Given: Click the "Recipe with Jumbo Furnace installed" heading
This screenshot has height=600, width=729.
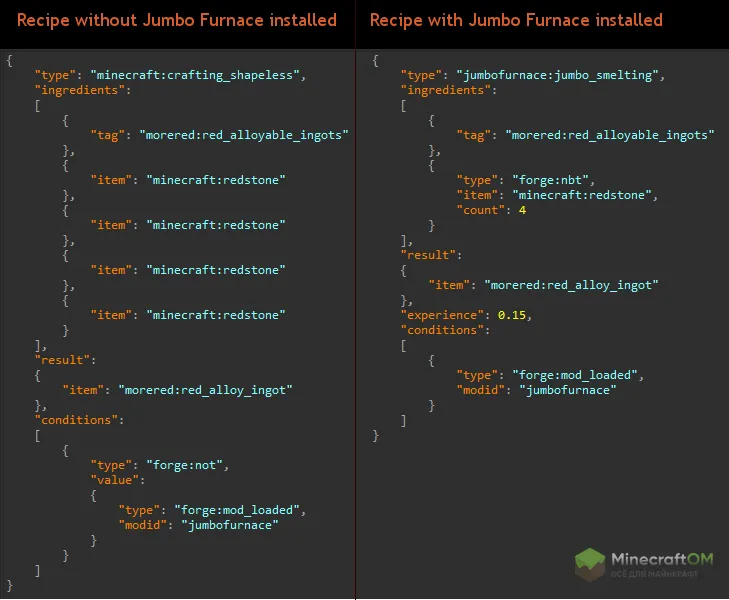Looking at the screenshot, I should click(x=516, y=20).
